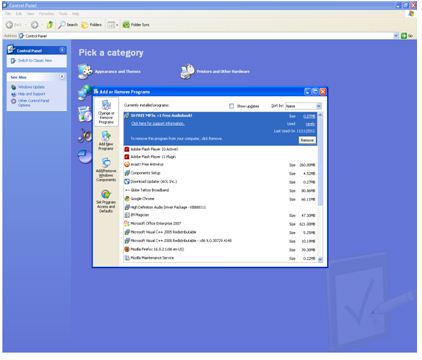The image size is (422, 360).
Task: Open the Add New Programs section
Action: [106, 140]
